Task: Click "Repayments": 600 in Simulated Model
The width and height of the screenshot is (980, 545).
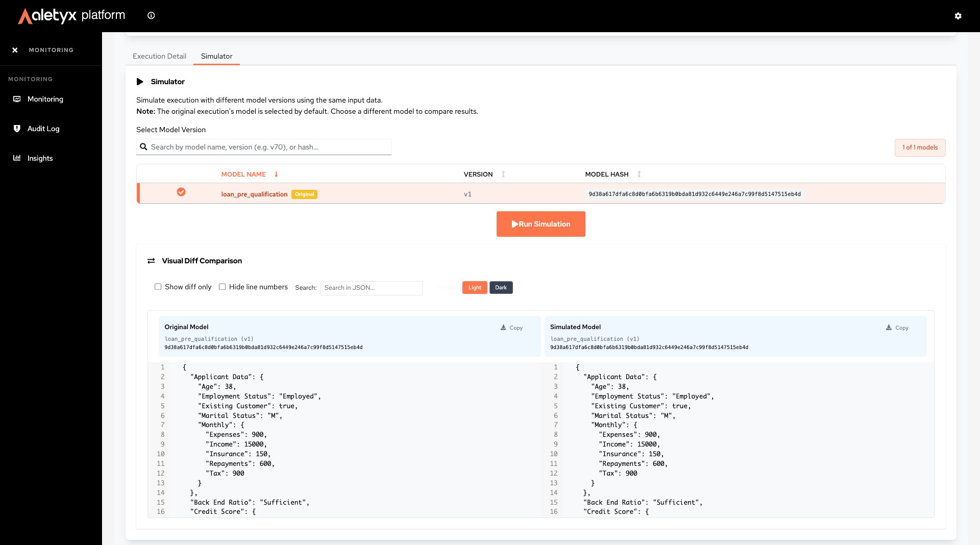Action: [633, 464]
